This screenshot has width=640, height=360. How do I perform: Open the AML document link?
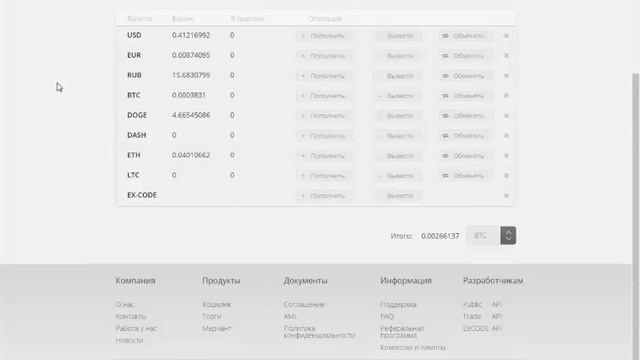290,316
